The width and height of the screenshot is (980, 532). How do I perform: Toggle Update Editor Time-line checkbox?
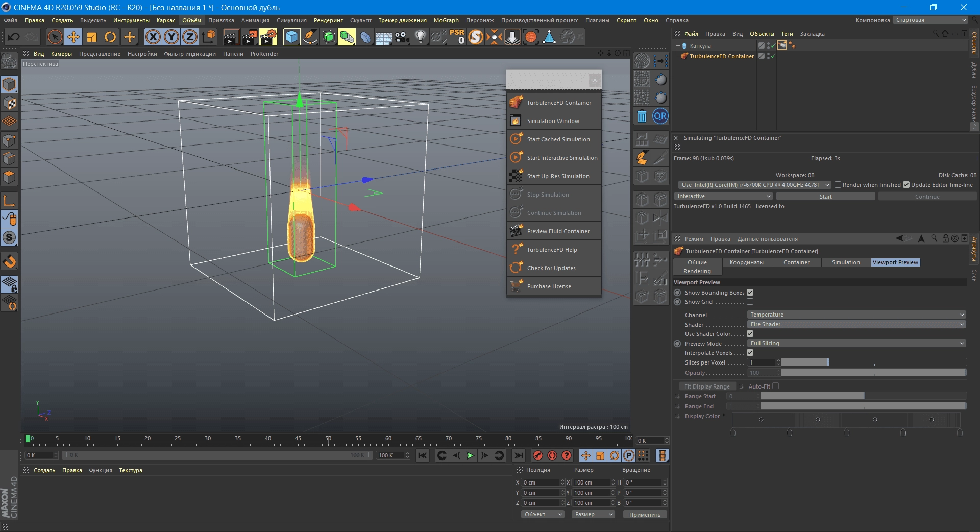pos(906,185)
